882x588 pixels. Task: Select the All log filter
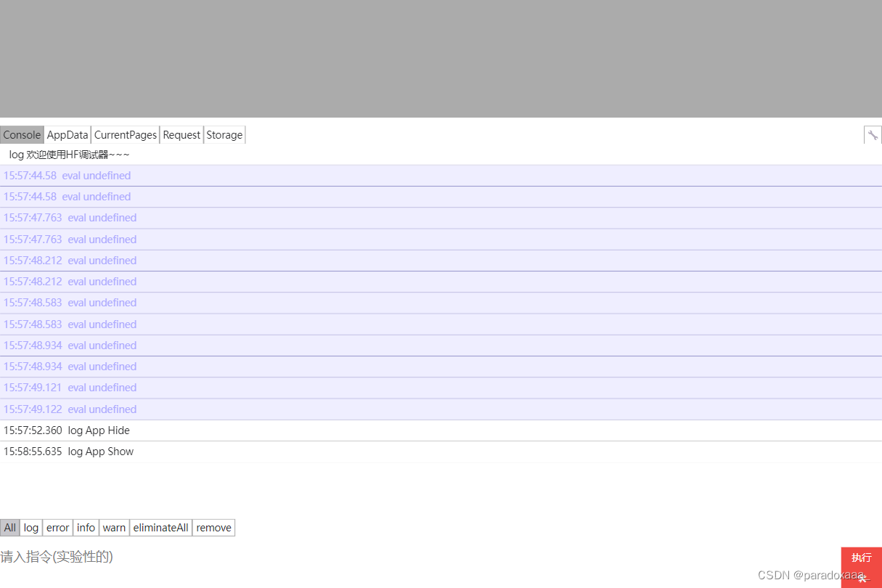point(9,527)
